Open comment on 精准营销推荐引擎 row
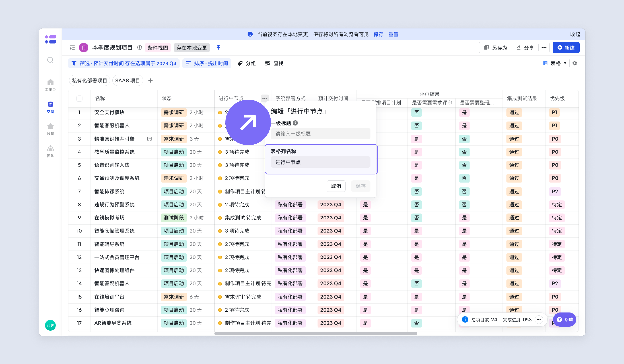The width and height of the screenshot is (624, 364). 150,139
